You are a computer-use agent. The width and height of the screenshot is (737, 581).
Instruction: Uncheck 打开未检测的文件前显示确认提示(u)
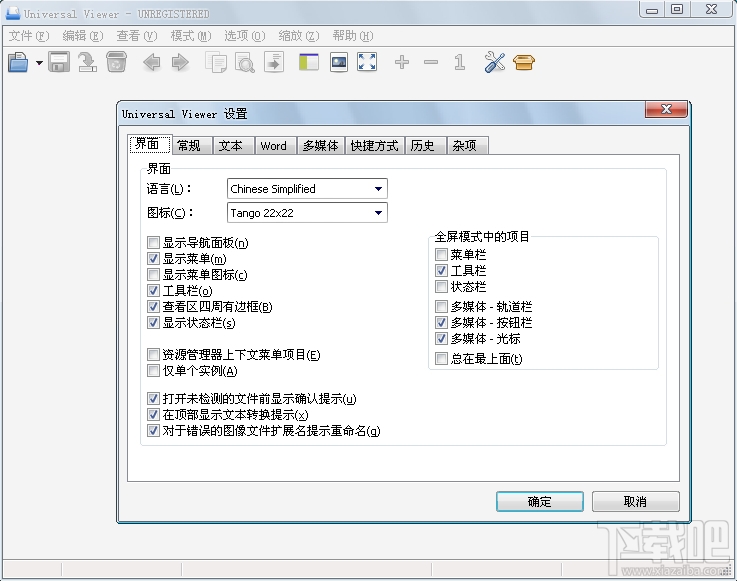point(153,399)
